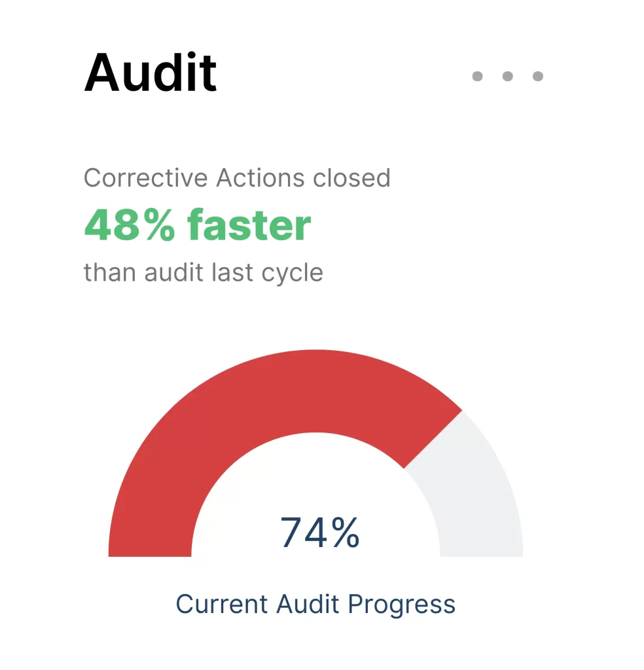Click the right base of the grey arc

482,549
